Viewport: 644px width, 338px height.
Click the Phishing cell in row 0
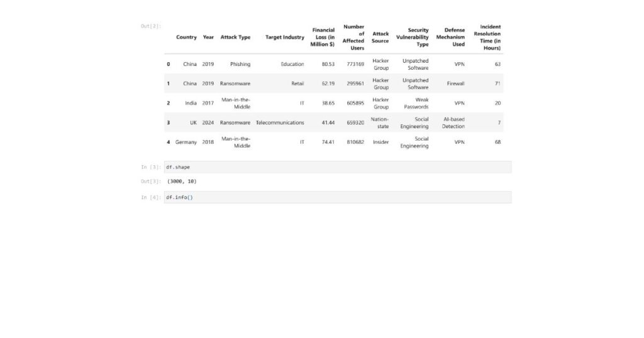(x=240, y=64)
